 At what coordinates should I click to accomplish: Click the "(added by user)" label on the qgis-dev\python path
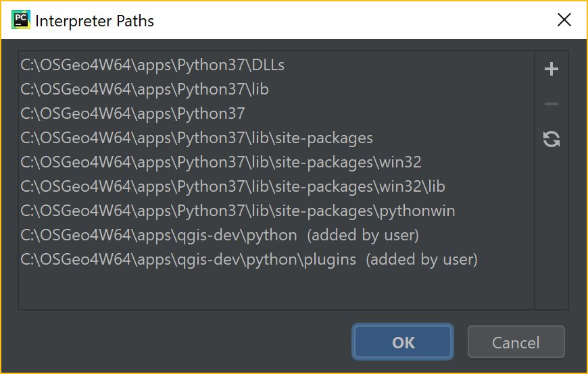[363, 236]
